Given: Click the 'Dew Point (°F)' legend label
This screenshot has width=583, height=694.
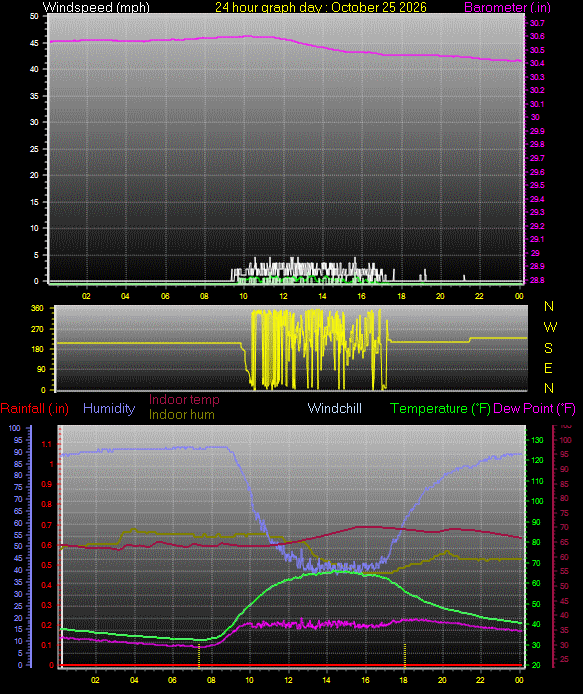Looking at the screenshot, I should click(x=534, y=408).
